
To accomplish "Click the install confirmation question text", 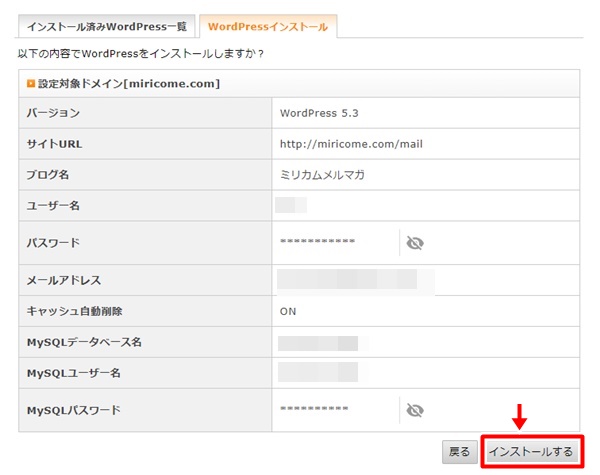I will [141, 53].
